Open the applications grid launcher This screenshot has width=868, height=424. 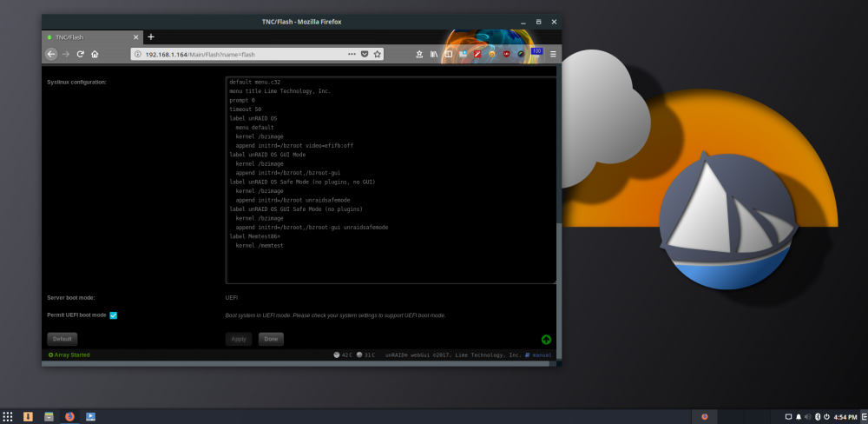pos(8,416)
